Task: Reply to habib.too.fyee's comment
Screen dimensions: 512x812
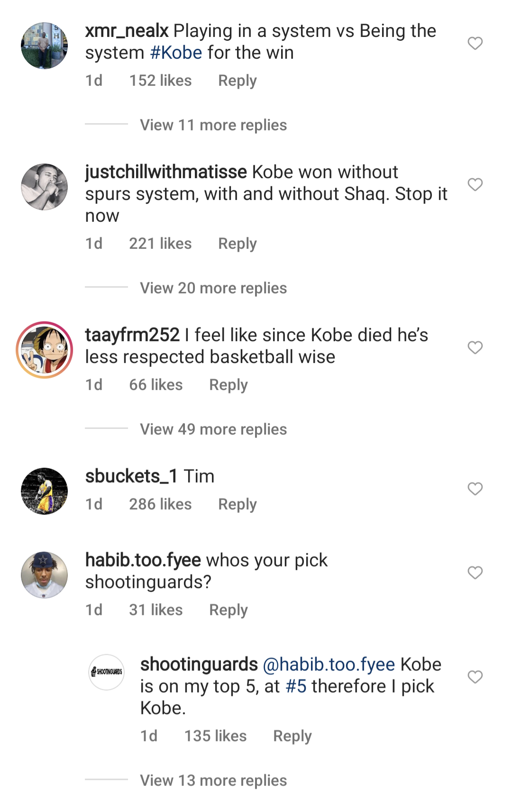Action: click(x=229, y=610)
